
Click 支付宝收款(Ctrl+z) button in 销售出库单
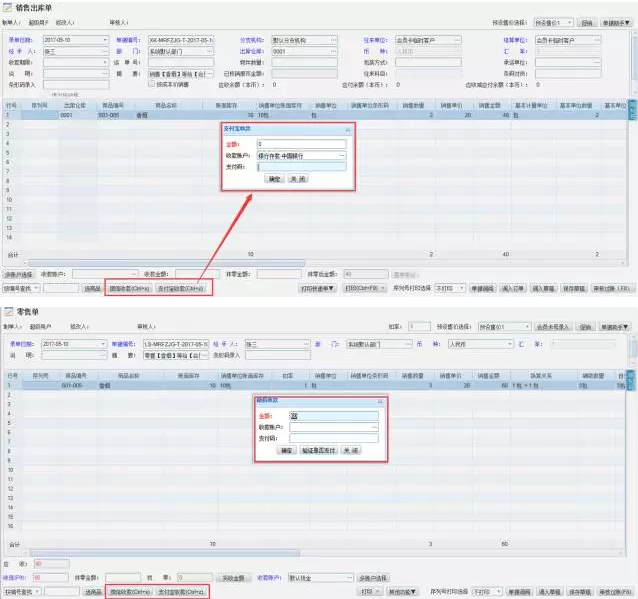(x=181, y=288)
